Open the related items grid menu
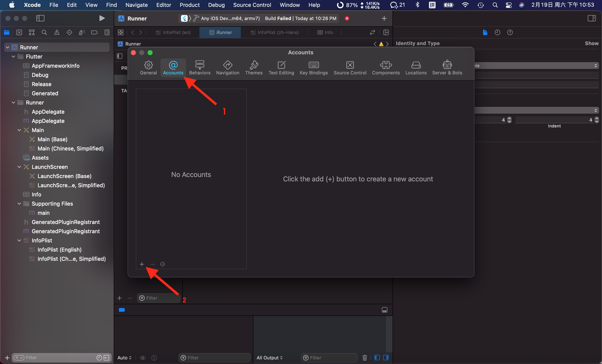Viewport: 602px width, 364px height. click(x=121, y=32)
